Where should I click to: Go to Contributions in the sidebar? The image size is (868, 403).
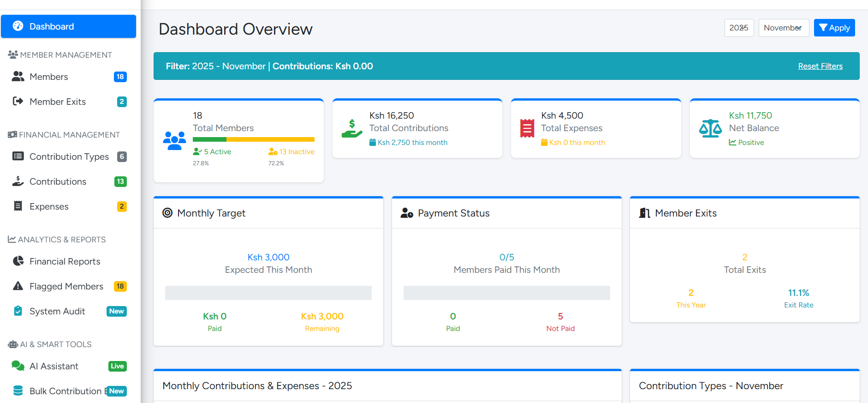(x=58, y=181)
